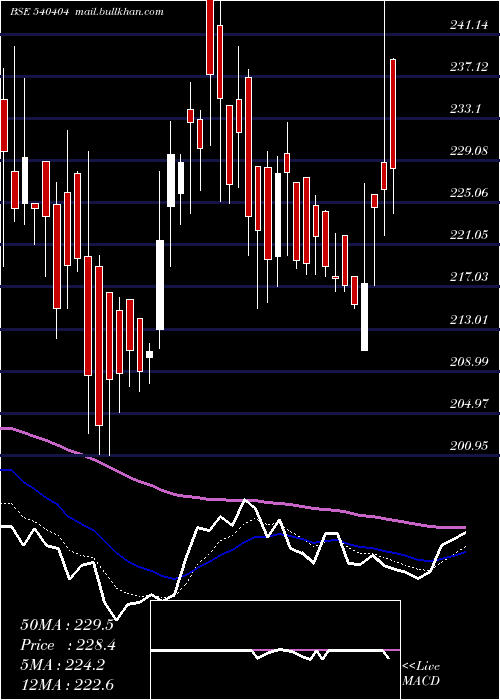Select the 200.95 price axis label
This screenshot has height=700, width=500.
click(469, 446)
